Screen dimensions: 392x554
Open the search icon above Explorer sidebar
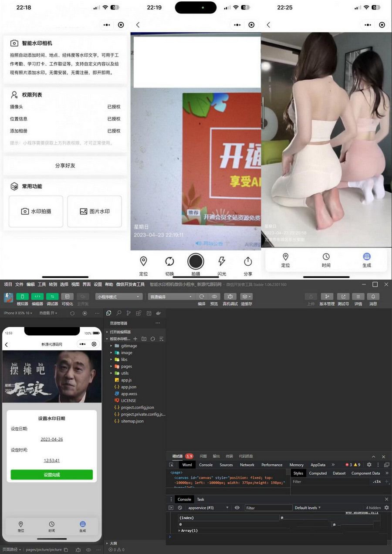118,313
